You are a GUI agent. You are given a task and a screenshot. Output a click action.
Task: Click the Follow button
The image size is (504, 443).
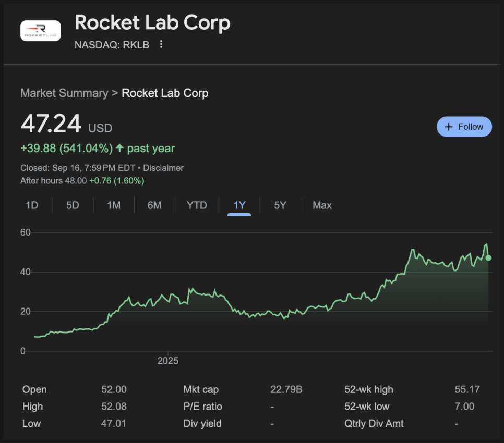(x=464, y=127)
